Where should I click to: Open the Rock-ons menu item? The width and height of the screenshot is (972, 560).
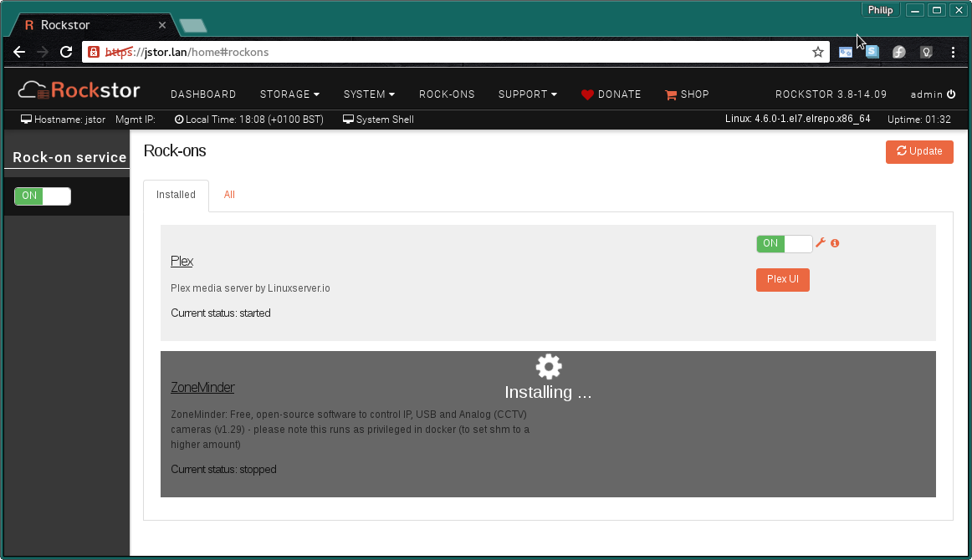point(447,94)
